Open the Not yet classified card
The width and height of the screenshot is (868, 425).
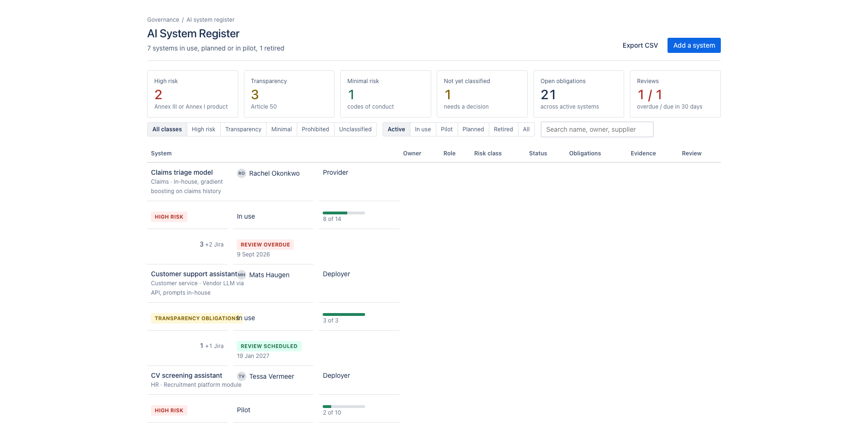point(482,94)
